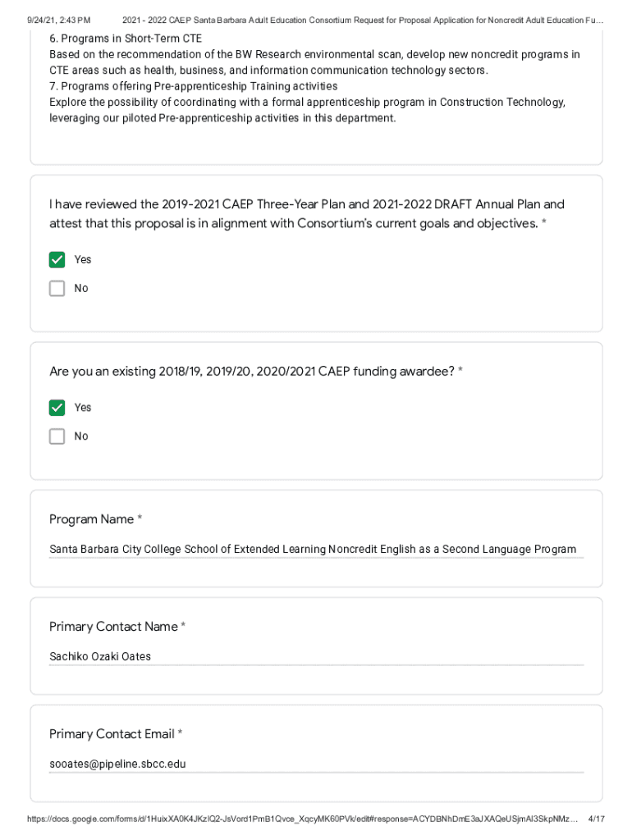The width and height of the screenshot is (632, 840).
Task: Focus the Primary Contact Name answer field
Action: coord(316,656)
